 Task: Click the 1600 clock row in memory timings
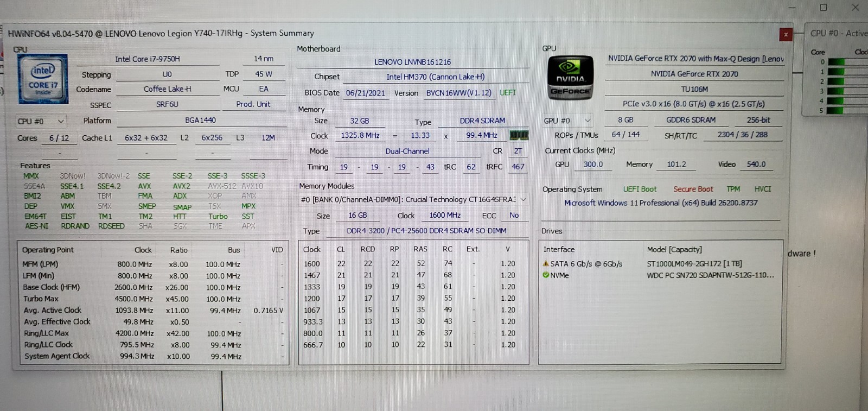coord(412,264)
